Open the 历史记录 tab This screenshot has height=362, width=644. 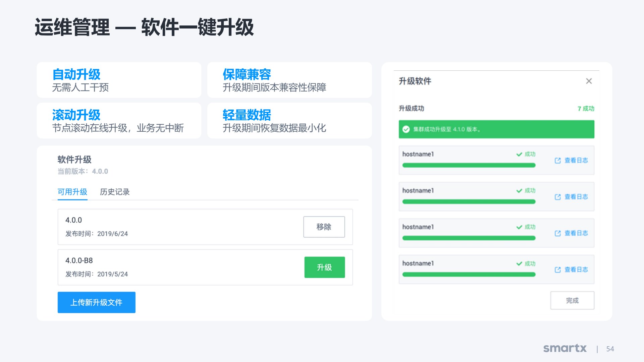[115, 192]
